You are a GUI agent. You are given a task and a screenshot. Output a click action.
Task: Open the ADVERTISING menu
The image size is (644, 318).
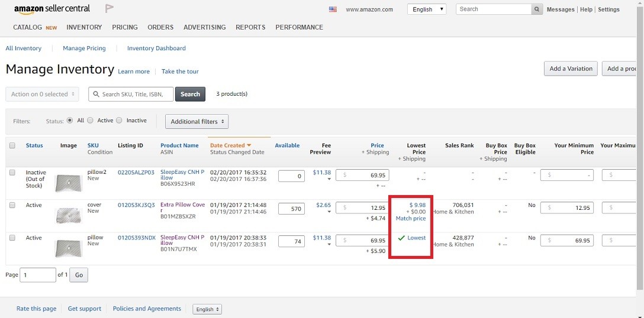[x=204, y=27]
